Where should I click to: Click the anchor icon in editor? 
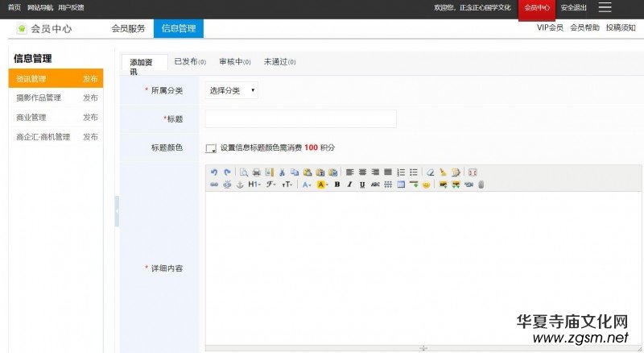(239, 185)
